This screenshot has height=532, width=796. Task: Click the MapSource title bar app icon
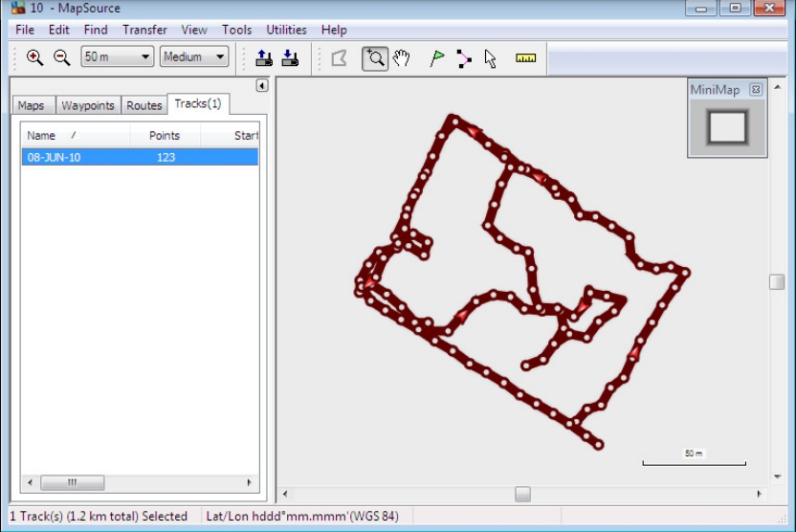tap(18, 8)
